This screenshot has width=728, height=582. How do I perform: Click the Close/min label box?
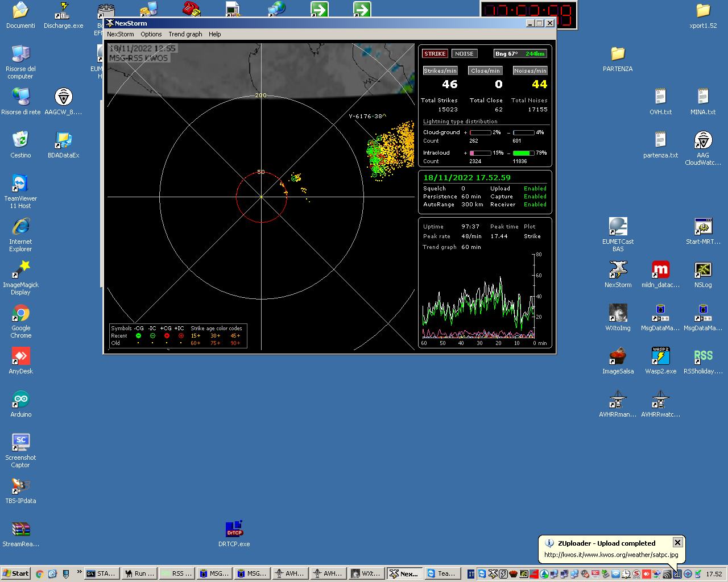[485, 70]
